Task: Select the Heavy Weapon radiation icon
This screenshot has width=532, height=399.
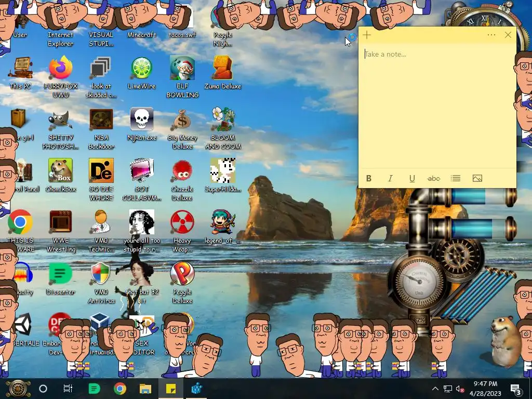Action: [182, 222]
